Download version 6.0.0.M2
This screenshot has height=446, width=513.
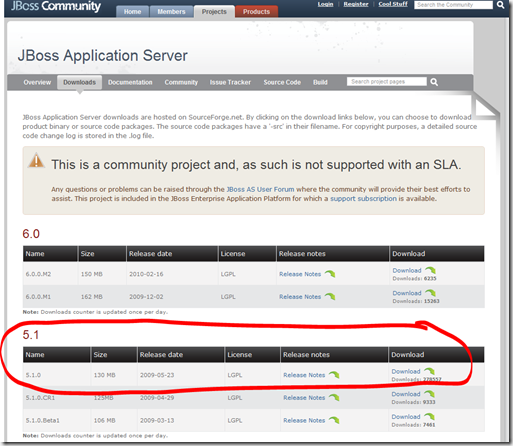point(407,270)
